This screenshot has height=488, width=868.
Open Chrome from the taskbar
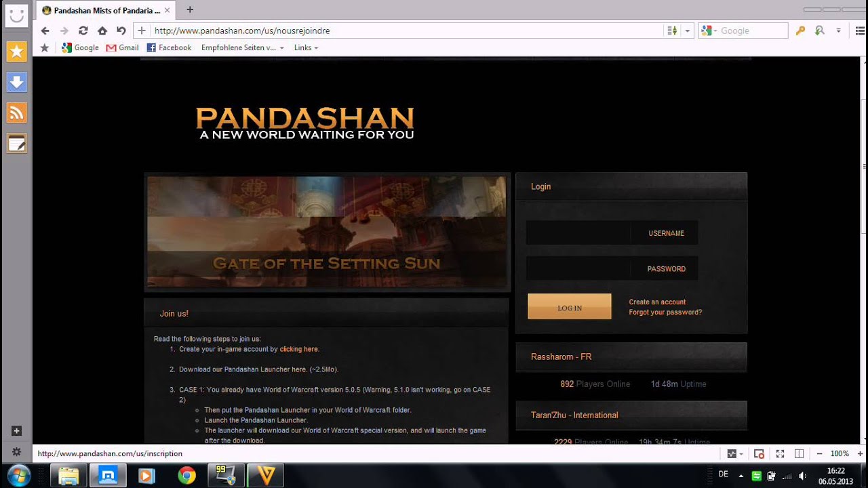[187, 476]
